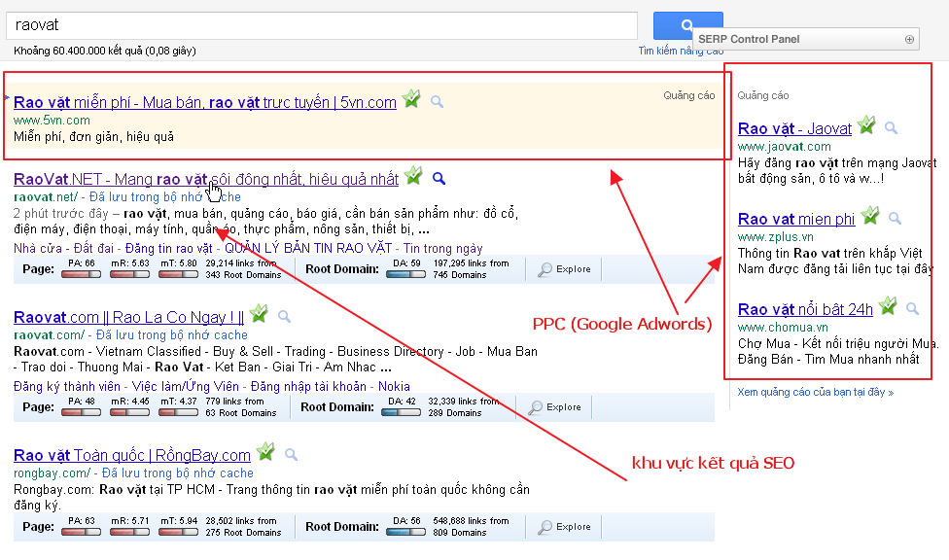This screenshot has width=949, height=560.
Task: Open Đăng ký thành viên sitelink
Action: click(66, 387)
